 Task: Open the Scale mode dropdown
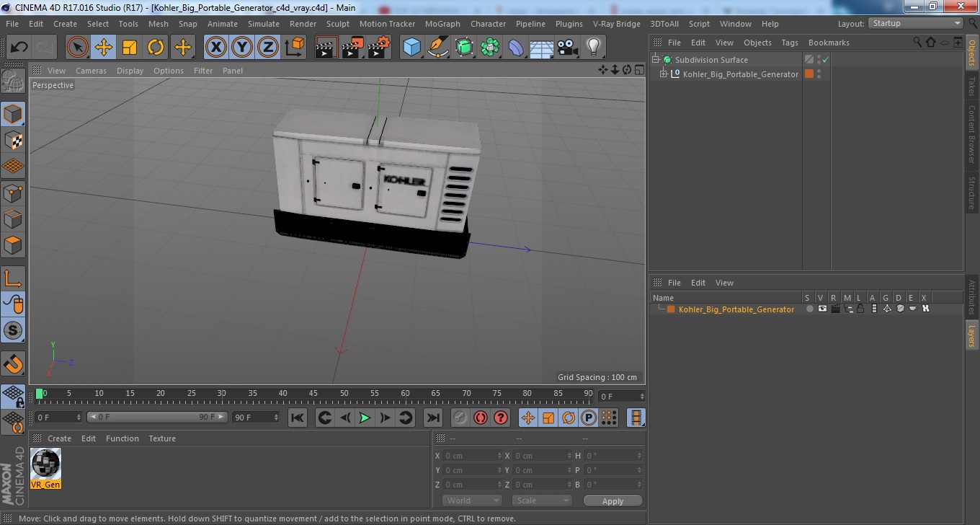coord(542,500)
